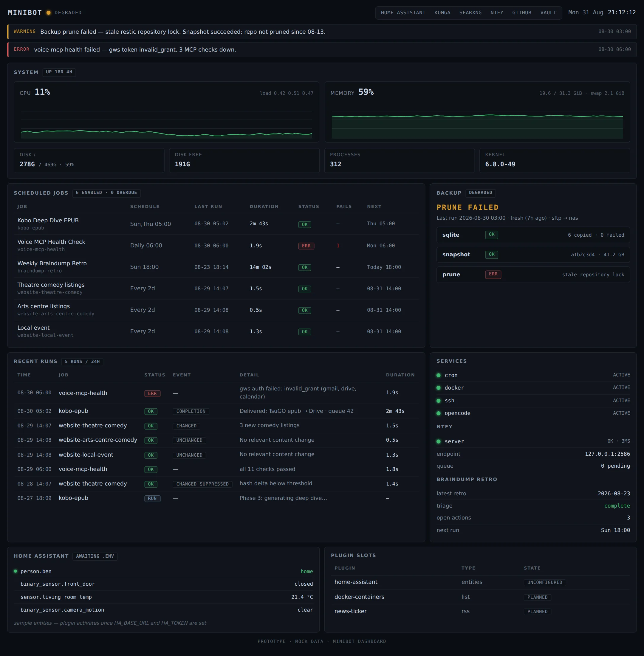This screenshot has height=656, width=644.
Task: Click the prune ERR badge in backup panel
Action: pyautogui.click(x=493, y=274)
